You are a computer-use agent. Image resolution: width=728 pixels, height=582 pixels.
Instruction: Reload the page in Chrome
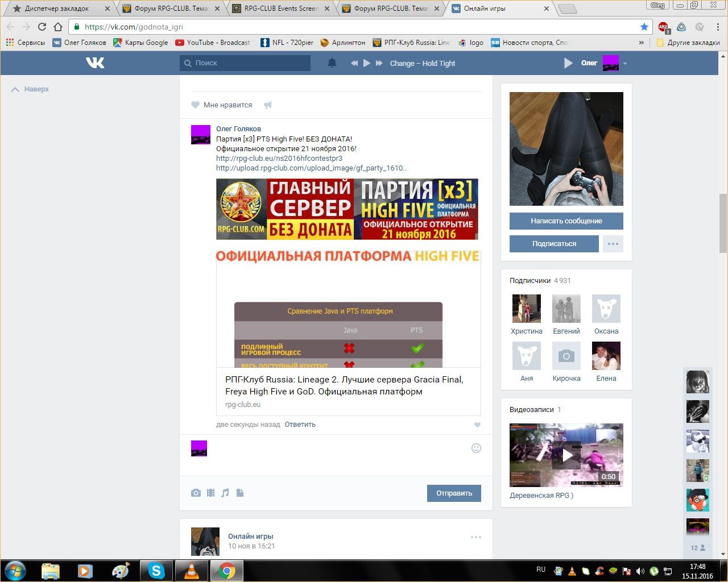(42, 27)
